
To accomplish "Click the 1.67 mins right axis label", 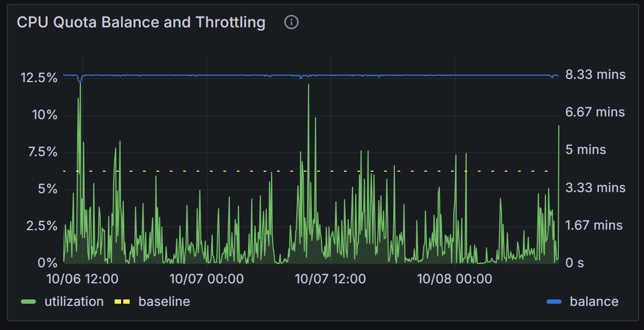I will click(x=594, y=225).
